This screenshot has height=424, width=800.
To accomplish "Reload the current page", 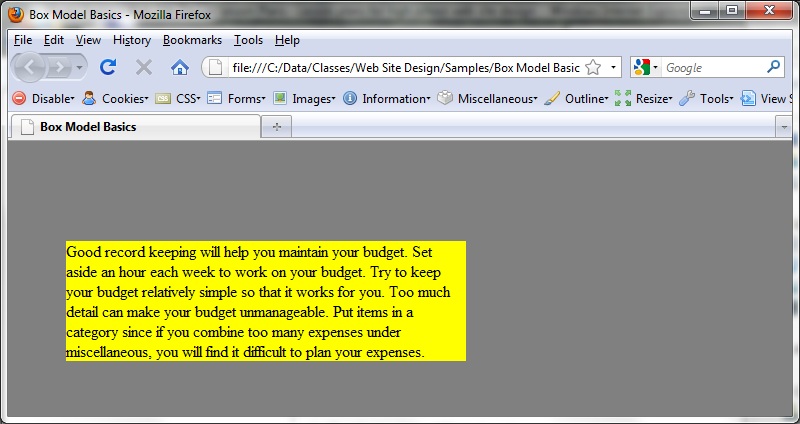I will click(108, 67).
